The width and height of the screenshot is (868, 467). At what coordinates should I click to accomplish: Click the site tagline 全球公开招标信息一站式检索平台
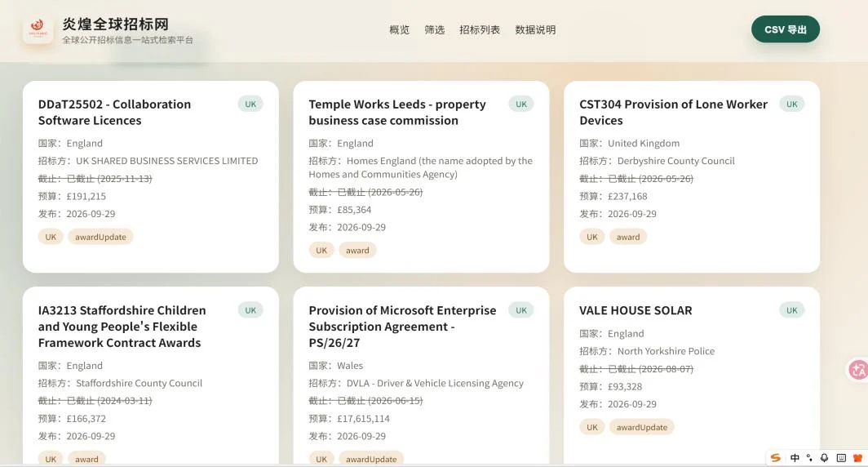tap(128, 40)
